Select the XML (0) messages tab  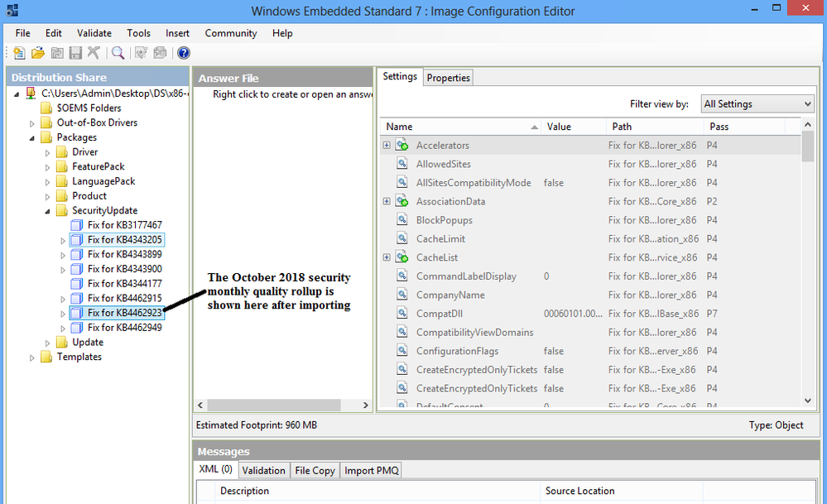[216, 469]
